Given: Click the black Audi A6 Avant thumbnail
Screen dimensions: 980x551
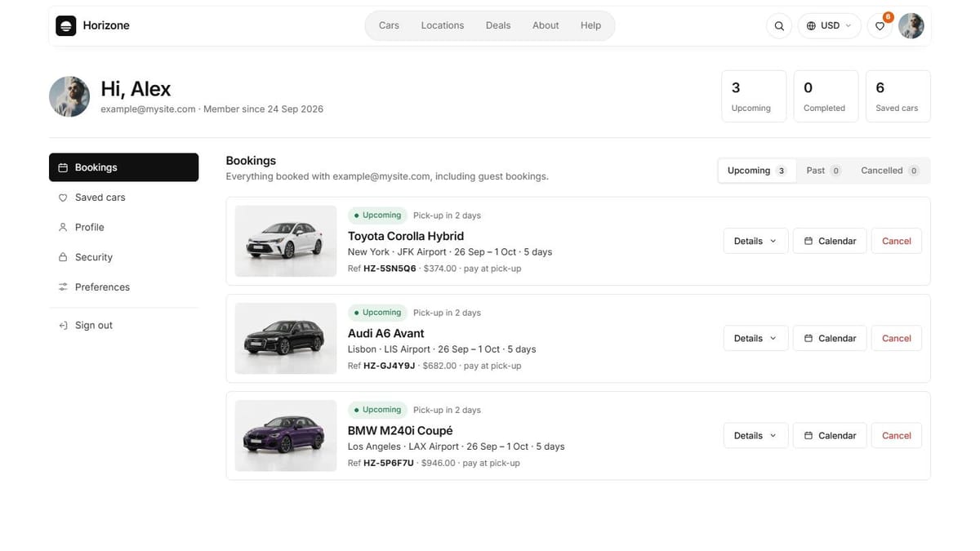Looking at the screenshot, I should tap(286, 338).
